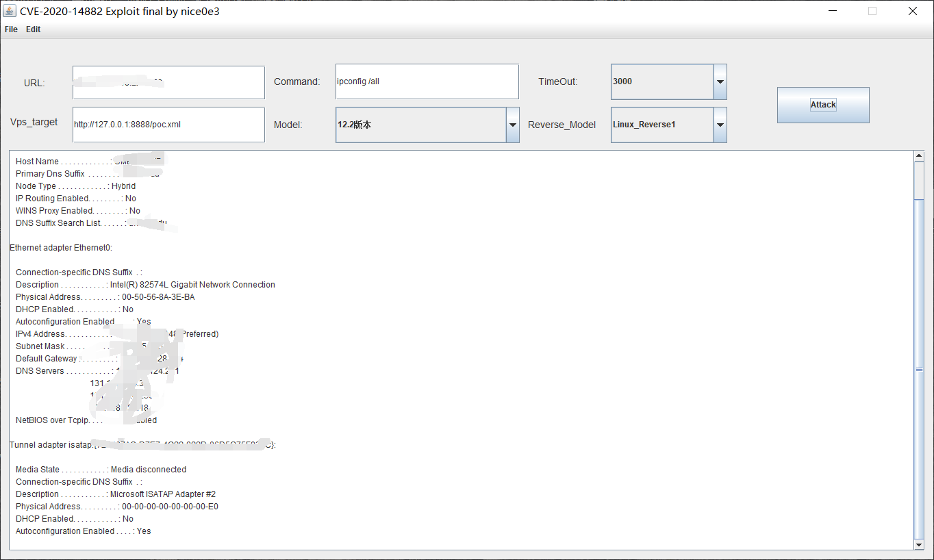Click the Command label

[296, 81]
